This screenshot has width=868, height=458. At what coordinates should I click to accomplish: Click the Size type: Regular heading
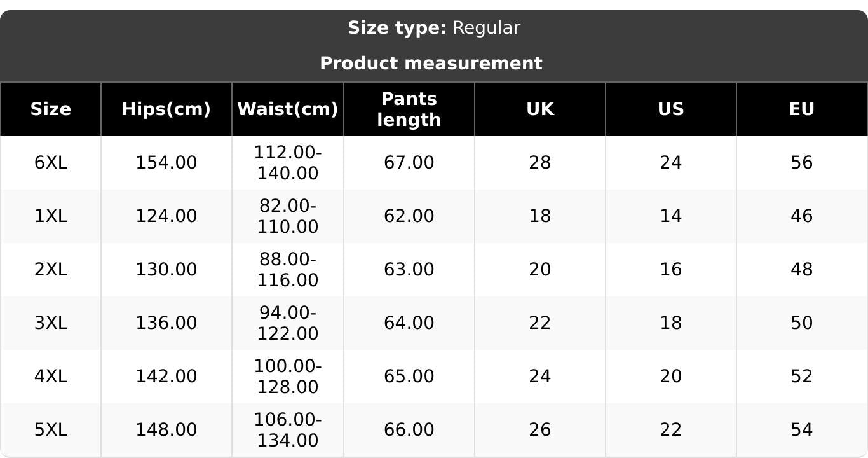pos(434,28)
